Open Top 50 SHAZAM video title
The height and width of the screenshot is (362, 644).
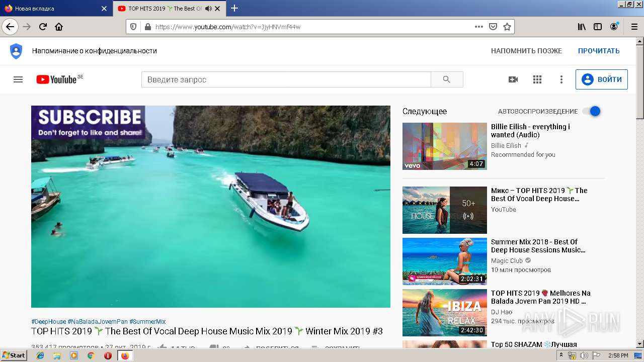click(x=534, y=344)
